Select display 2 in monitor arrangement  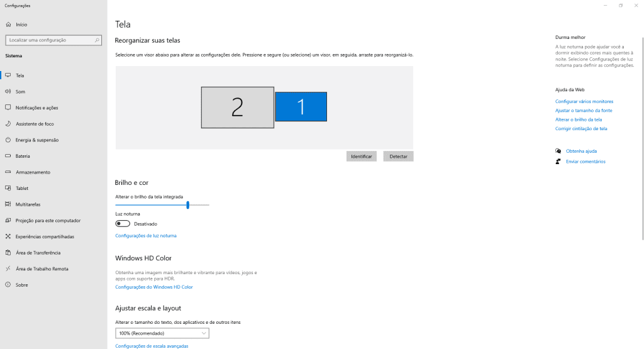(237, 108)
